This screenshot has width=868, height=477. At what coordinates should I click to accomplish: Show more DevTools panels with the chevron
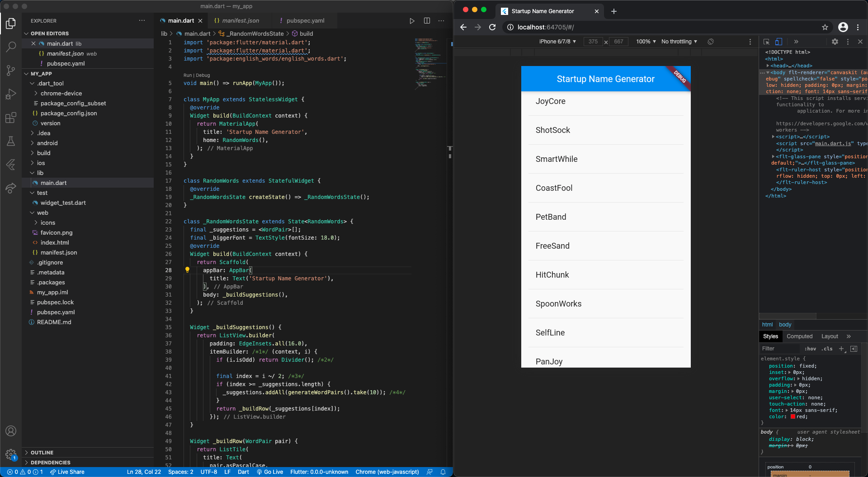[x=796, y=42]
